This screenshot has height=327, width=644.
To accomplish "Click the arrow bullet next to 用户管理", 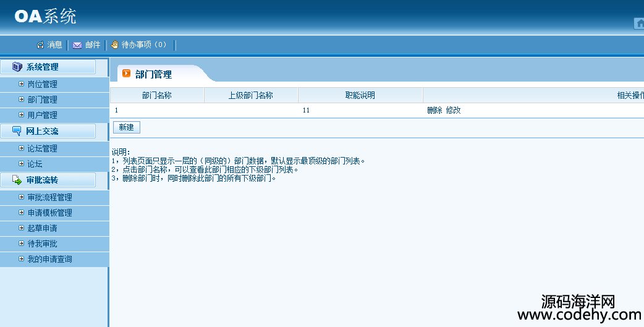I will [x=22, y=114].
